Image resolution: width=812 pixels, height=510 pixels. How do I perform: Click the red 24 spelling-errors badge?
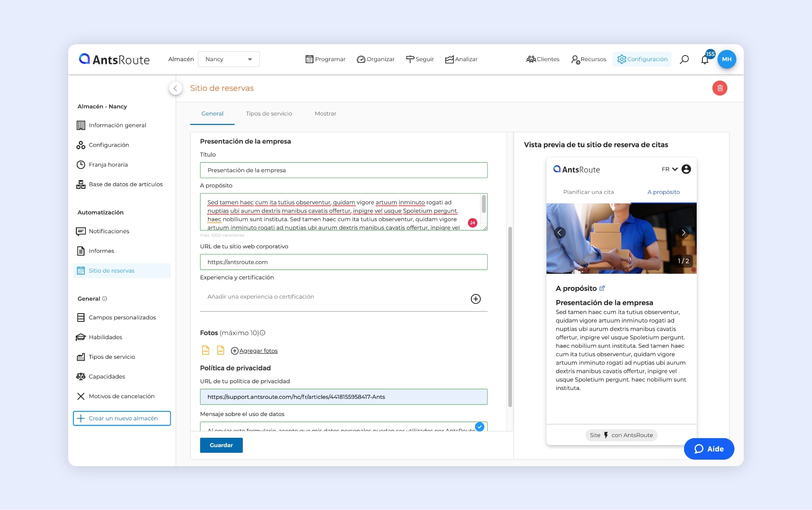pos(472,223)
